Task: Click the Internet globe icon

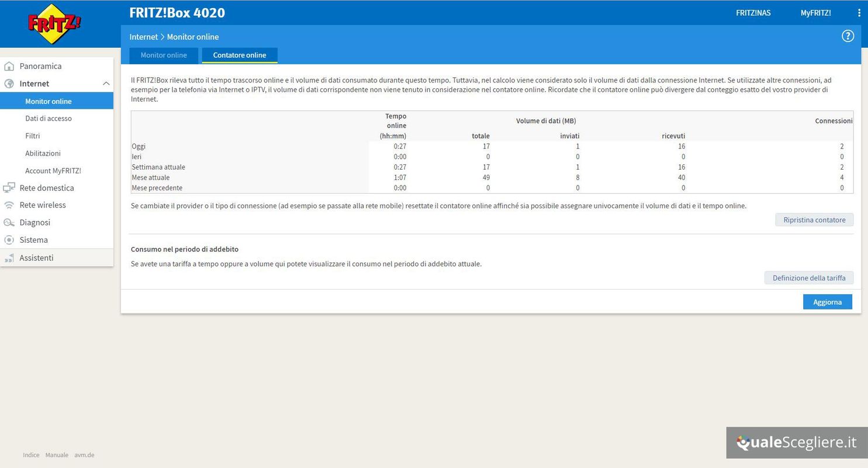Action: point(9,84)
